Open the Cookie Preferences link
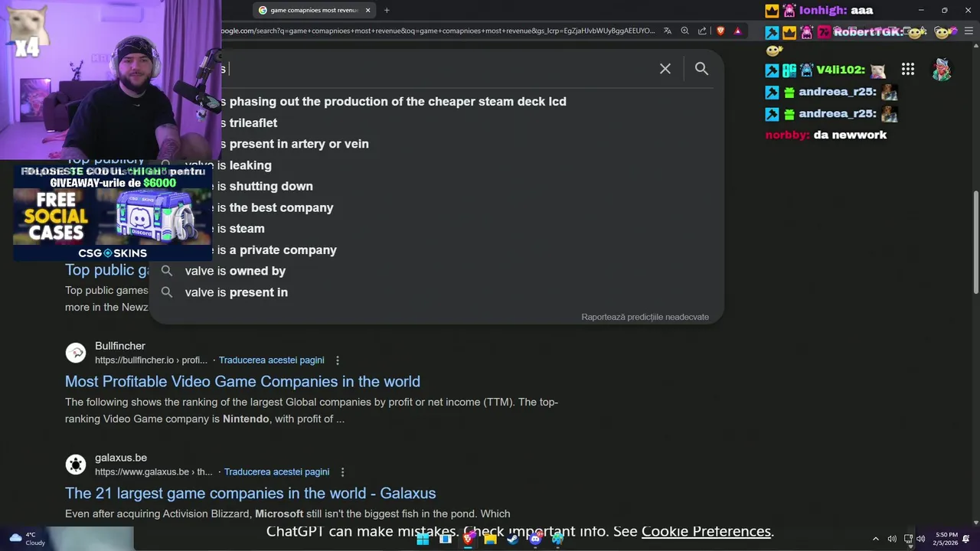The image size is (980, 551). pos(706,531)
